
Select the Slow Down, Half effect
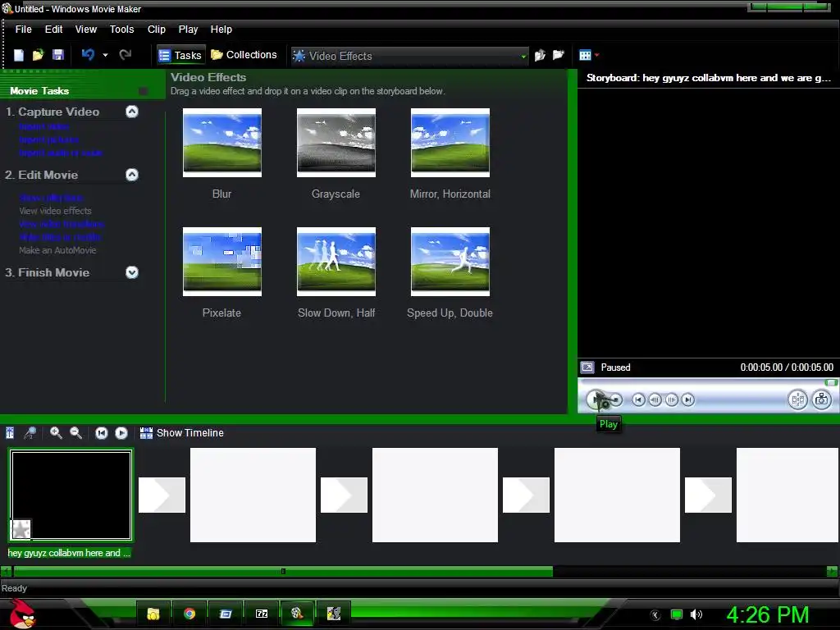click(336, 262)
